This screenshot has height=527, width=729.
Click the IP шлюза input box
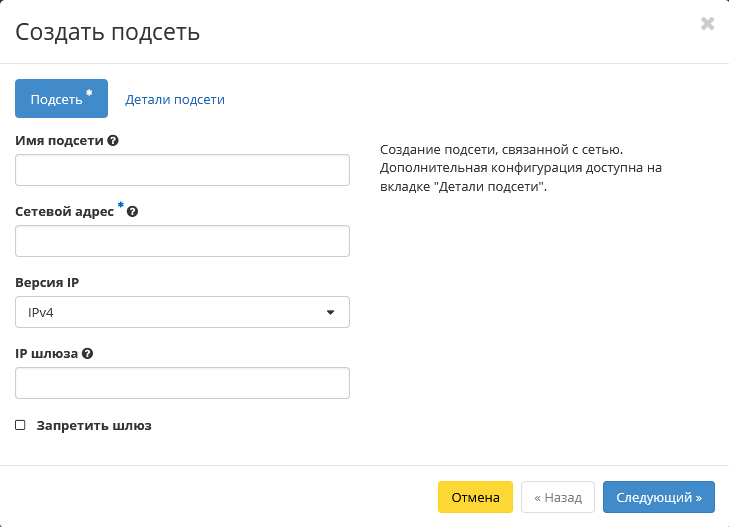click(x=182, y=383)
